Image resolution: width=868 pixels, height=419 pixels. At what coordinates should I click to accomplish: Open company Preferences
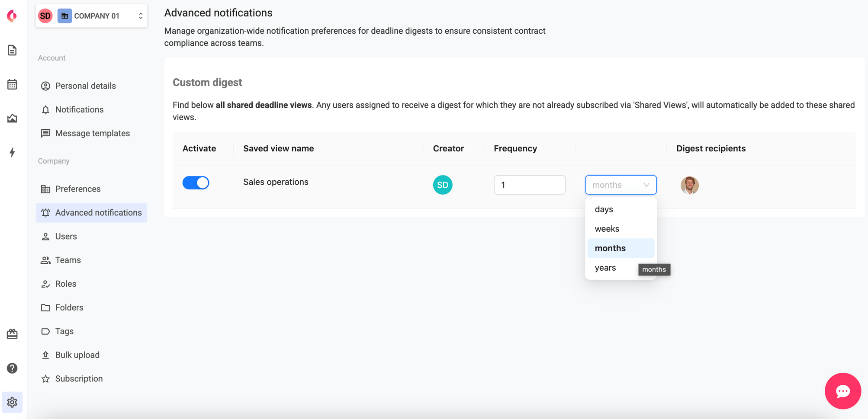point(91,189)
